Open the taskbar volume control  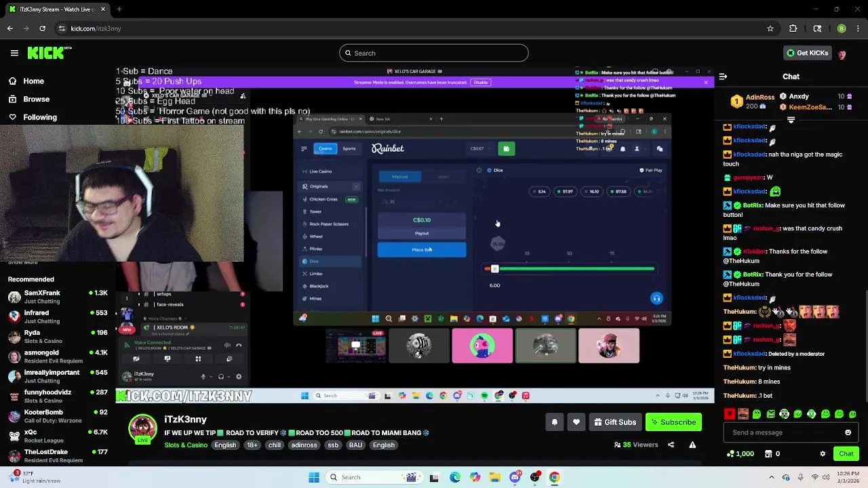(826, 477)
